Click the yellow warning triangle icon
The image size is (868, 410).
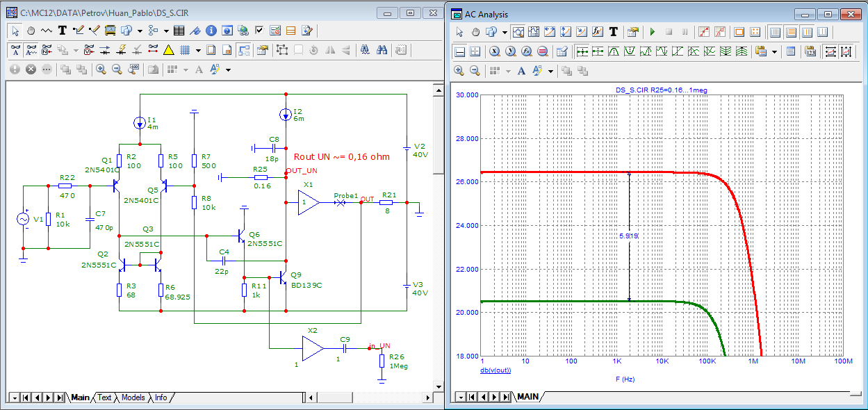tap(168, 50)
